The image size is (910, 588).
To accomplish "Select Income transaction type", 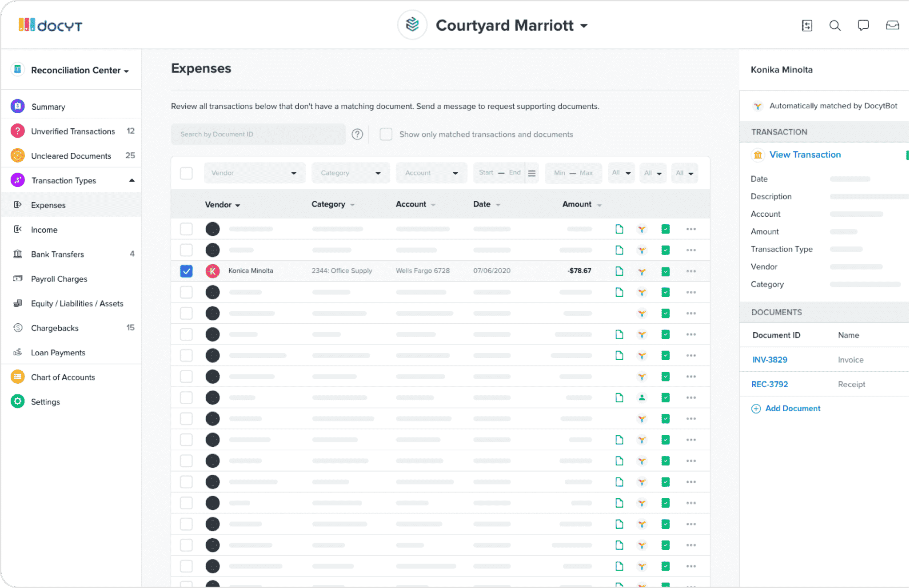I will click(x=44, y=230).
